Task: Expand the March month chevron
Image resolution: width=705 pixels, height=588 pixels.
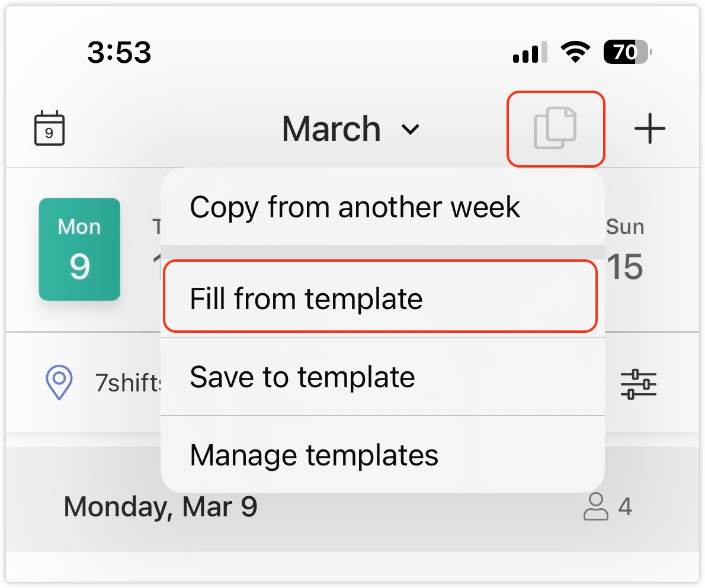Action: (411, 129)
